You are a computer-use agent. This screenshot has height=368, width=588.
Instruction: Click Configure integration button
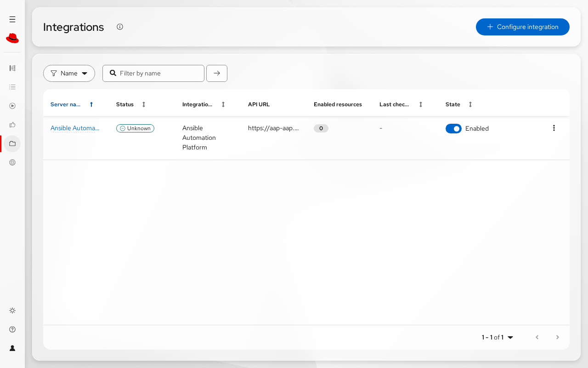(x=523, y=27)
